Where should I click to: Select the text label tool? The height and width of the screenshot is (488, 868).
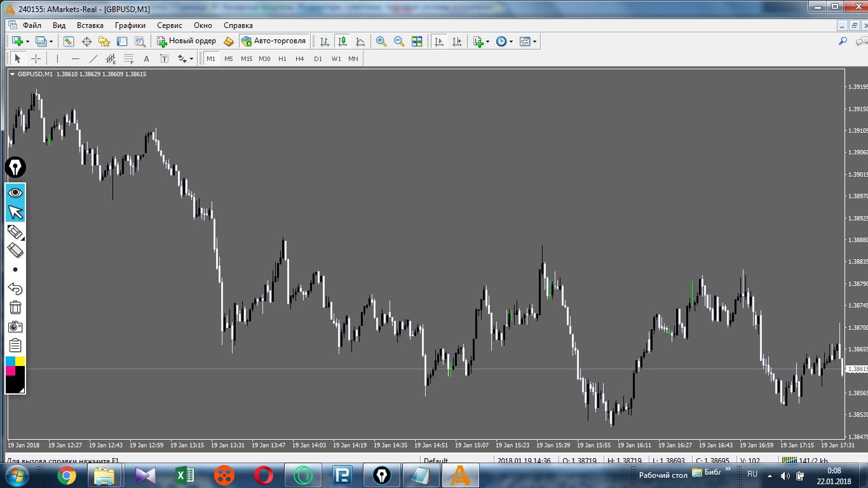pos(164,58)
